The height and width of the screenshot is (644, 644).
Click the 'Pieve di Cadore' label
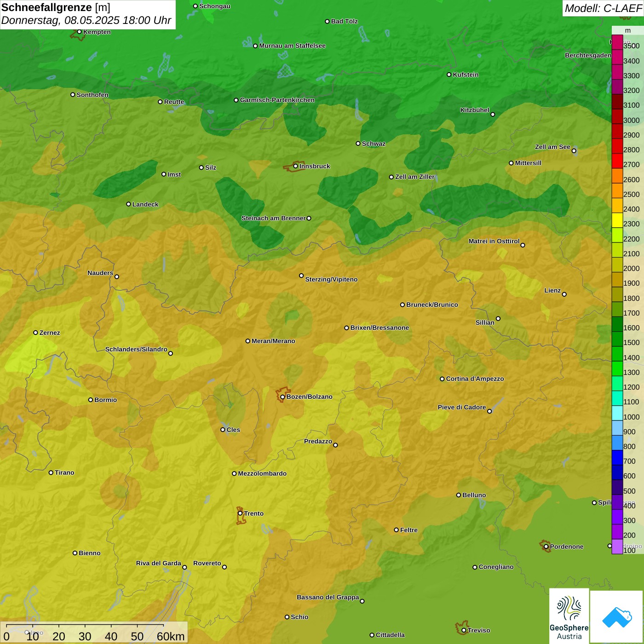pos(462,407)
